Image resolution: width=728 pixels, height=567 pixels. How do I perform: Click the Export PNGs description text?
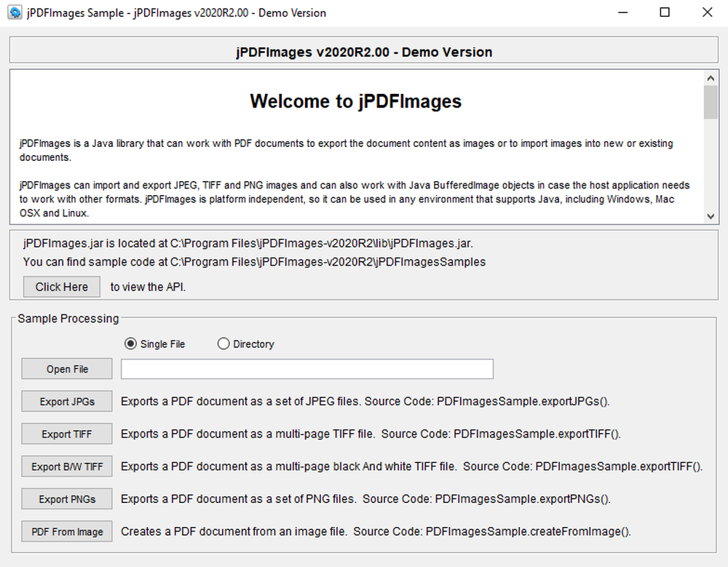tap(365, 499)
